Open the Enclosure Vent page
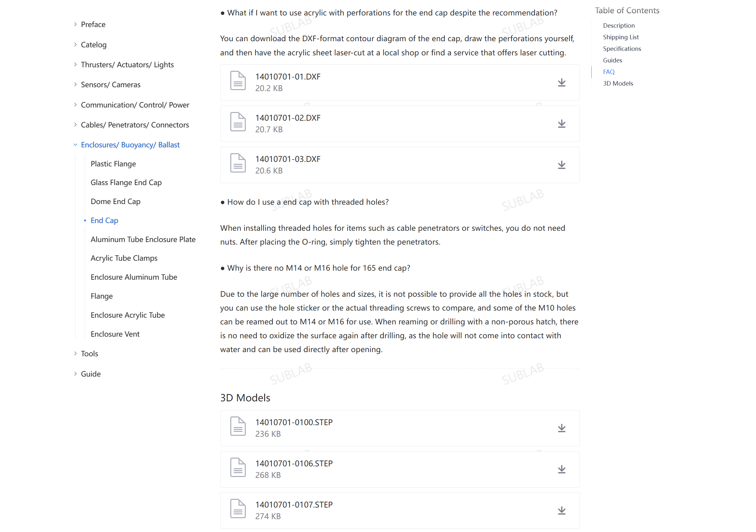The image size is (756, 532). (x=115, y=334)
